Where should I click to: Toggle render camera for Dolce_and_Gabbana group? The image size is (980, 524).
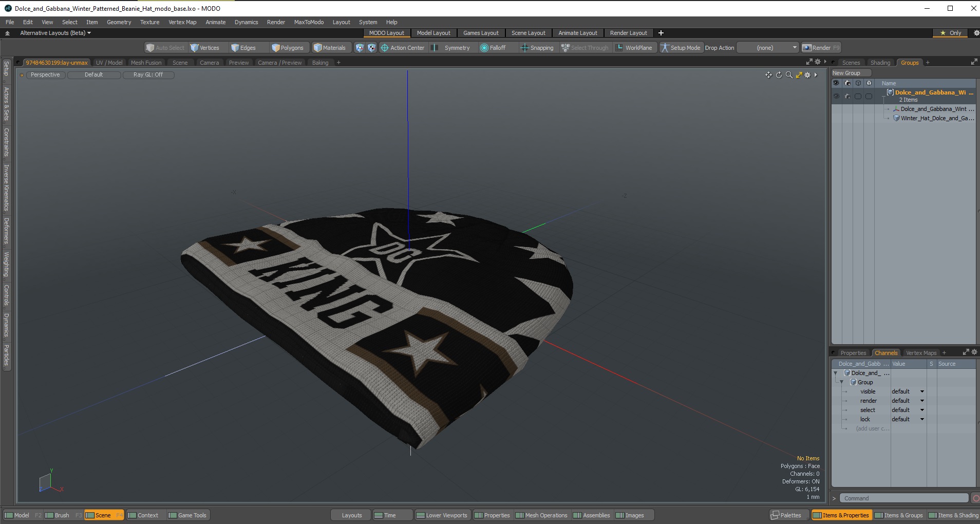847,96
